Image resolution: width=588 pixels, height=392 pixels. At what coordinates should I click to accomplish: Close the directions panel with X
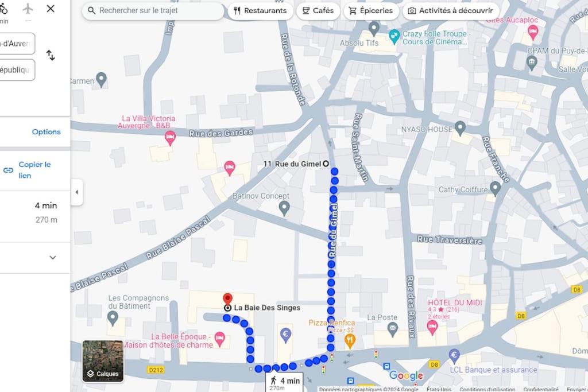coord(51,9)
